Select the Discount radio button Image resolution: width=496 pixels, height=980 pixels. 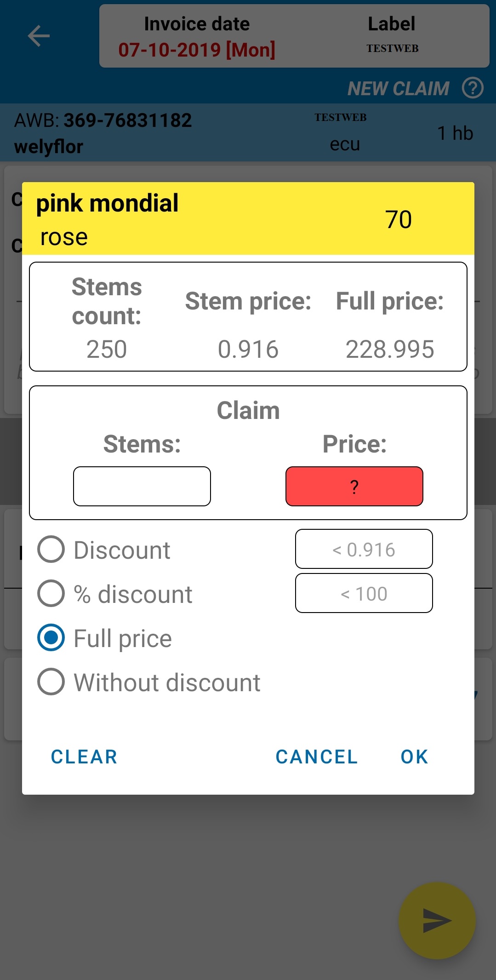tap(51, 550)
